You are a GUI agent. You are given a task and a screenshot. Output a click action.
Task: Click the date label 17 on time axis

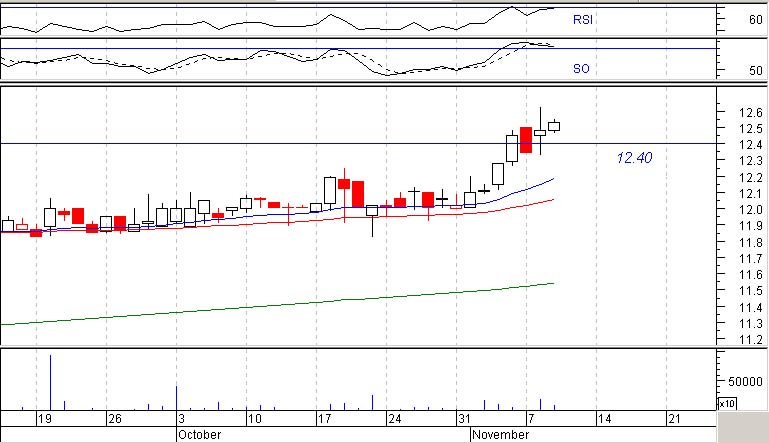(x=325, y=419)
